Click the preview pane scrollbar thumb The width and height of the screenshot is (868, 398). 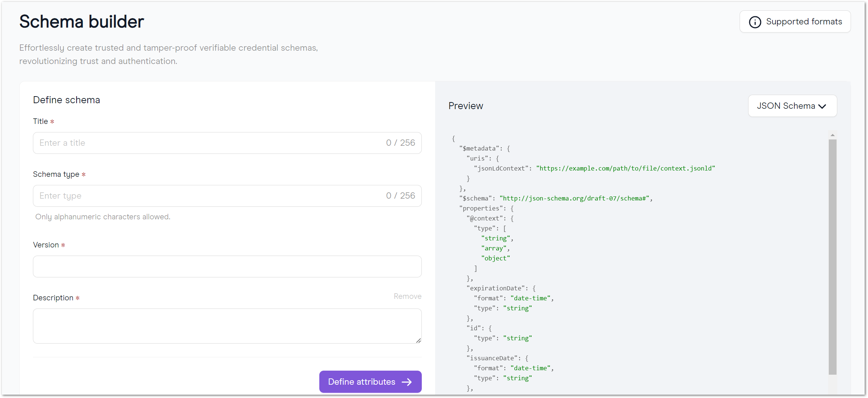tap(832, 257)
